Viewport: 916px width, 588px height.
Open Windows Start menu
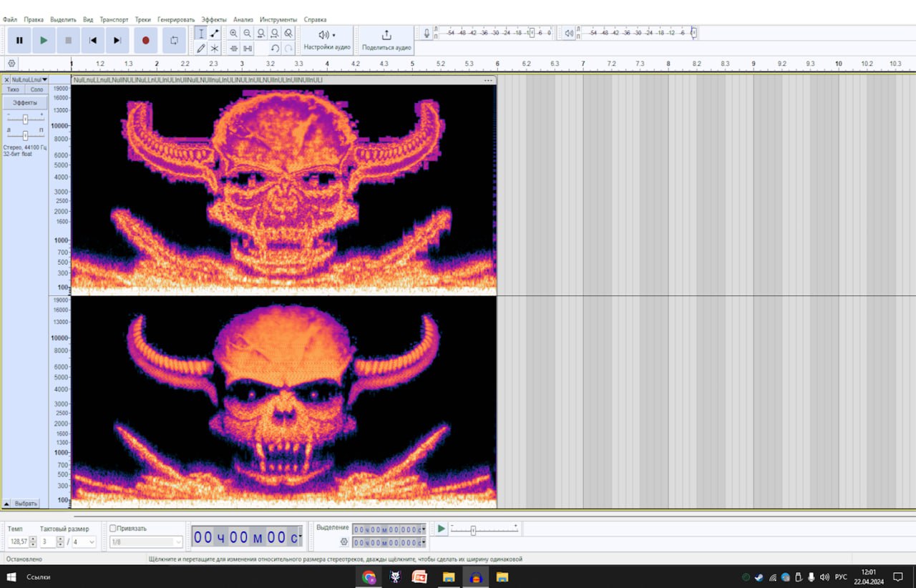click(x=11, y=577)
